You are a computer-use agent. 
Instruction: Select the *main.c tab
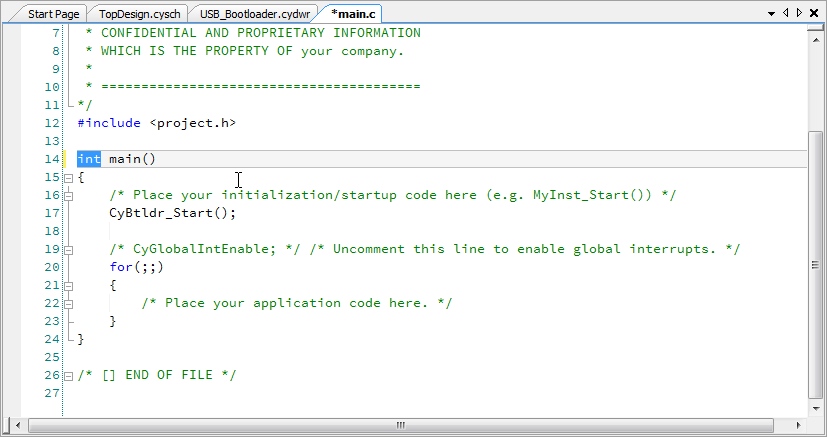tap(353, 14)
